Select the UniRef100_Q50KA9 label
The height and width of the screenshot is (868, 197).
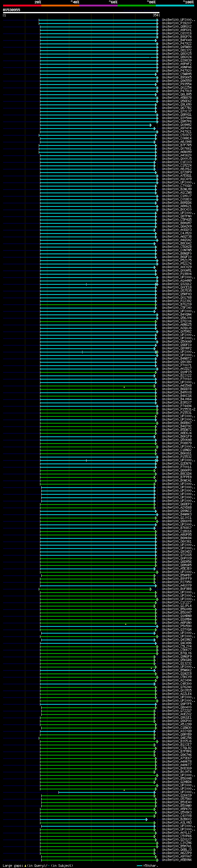click(177, 342)
